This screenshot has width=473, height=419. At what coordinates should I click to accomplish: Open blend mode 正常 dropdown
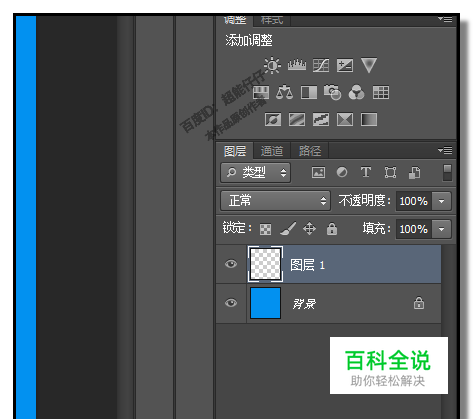click(x=275, y=201)
